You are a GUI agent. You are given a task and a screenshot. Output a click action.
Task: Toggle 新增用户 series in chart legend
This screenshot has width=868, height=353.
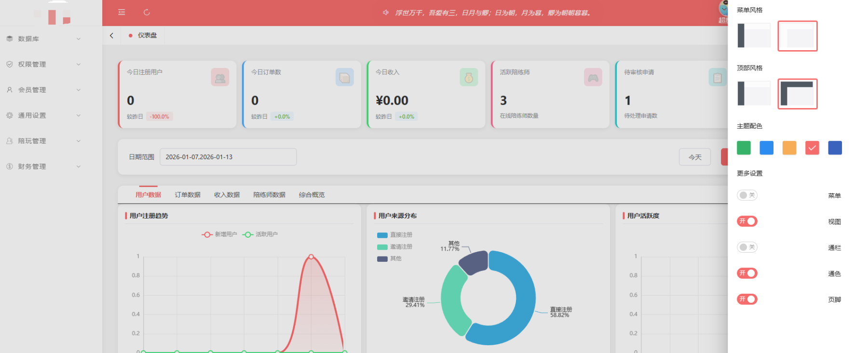point(219,234)
